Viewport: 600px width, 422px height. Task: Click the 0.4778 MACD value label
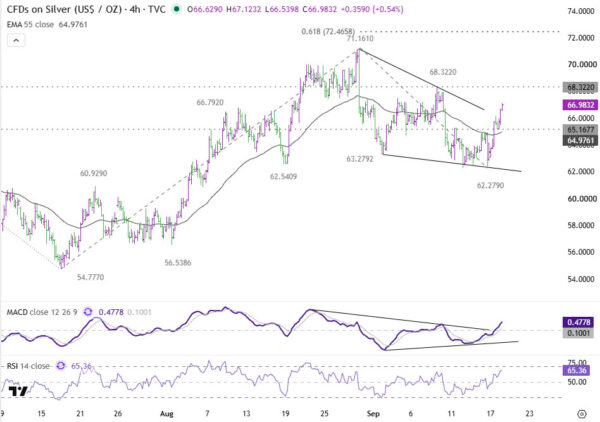click(x=579, y=322)
